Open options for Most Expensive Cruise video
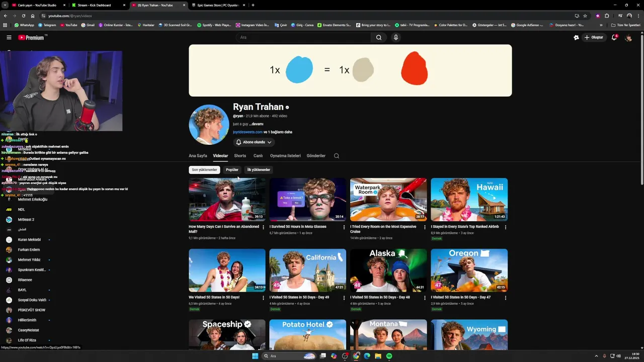 pos(425,227)
